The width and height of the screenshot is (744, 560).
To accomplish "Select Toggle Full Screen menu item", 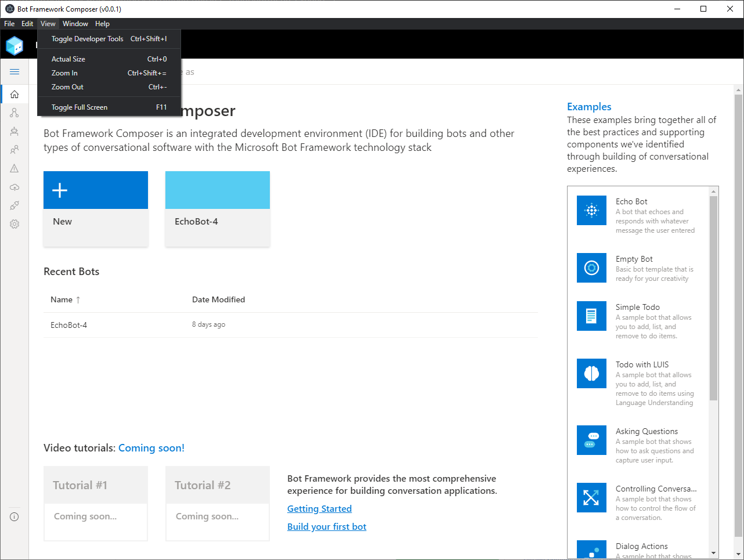I will [x=109, y=107].
